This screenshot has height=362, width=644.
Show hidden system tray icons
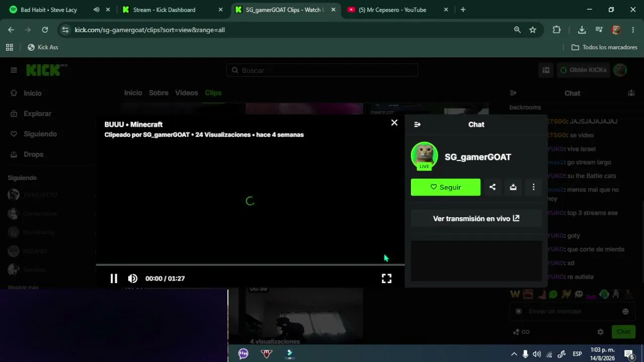click(x=514, y=354)
